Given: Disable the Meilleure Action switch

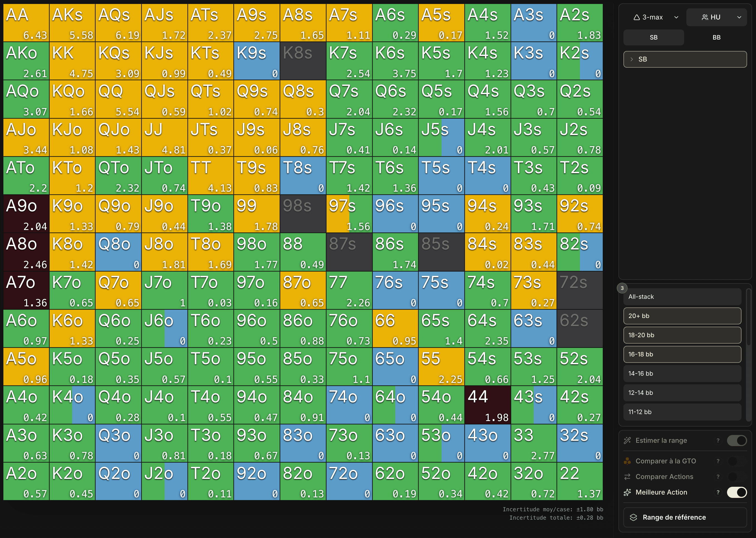Looking at the screenshot, I should 737,493.
